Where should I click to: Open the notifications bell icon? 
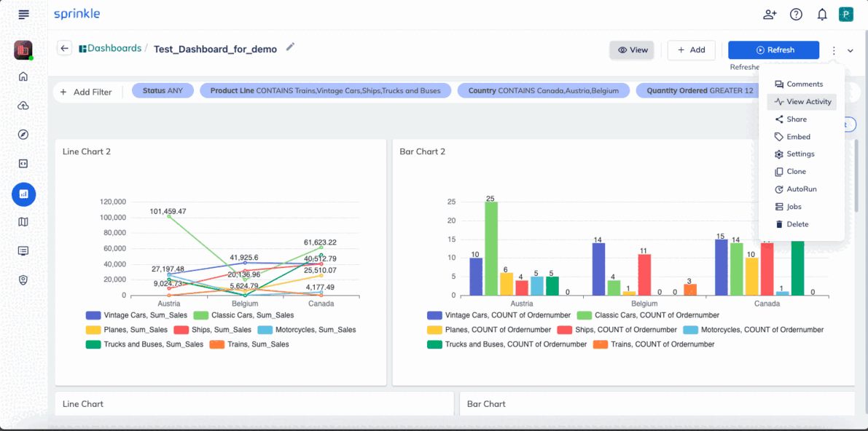coord(822,15)
